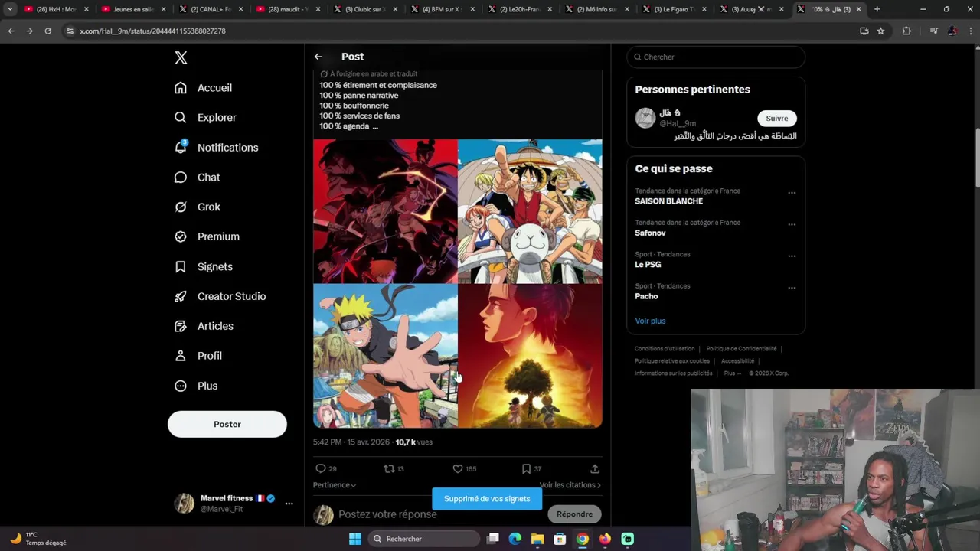Open the Naruto image thumbnail
Screen dimensions: 980x551
[x=385, y=356]
